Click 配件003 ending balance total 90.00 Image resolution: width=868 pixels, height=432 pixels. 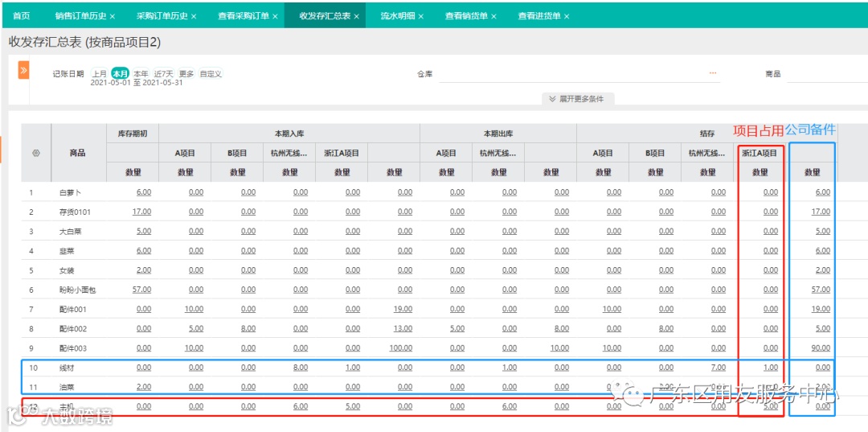(x=821, y=348)
